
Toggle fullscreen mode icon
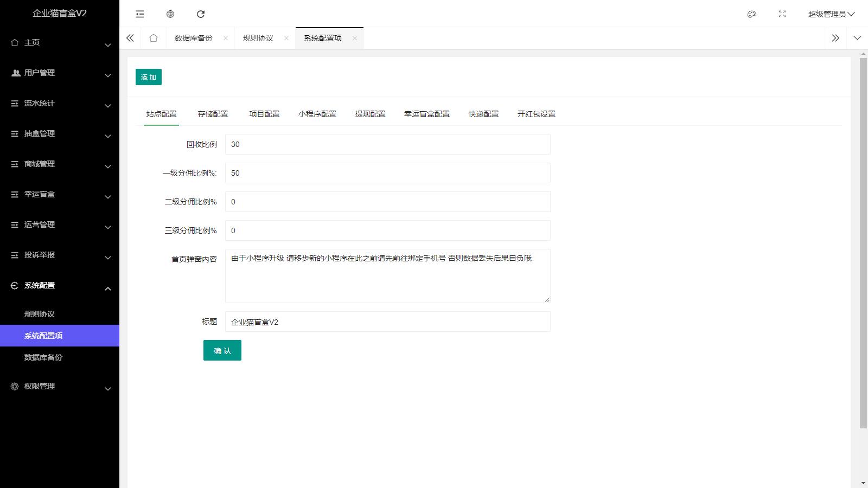click(x=782, y=14)
